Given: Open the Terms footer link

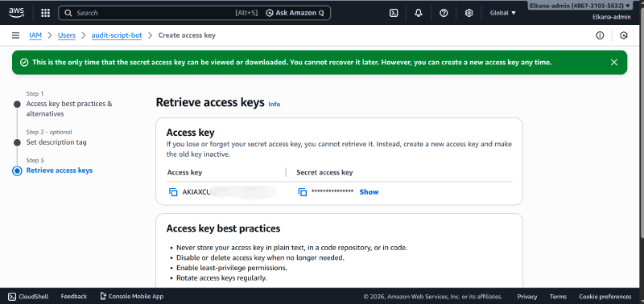Looking at the screenshot, I should pos(558,296).
